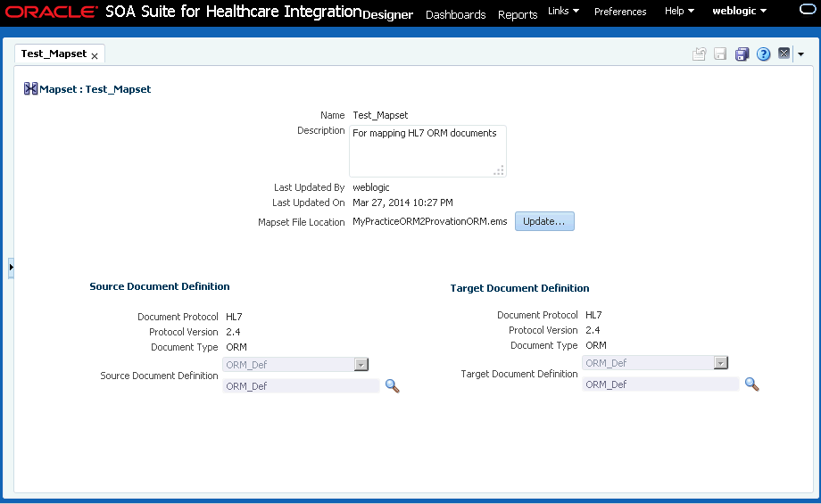Click the single-disk Save icon
This screenshot has height=504, width=821.
pos(720,54)
